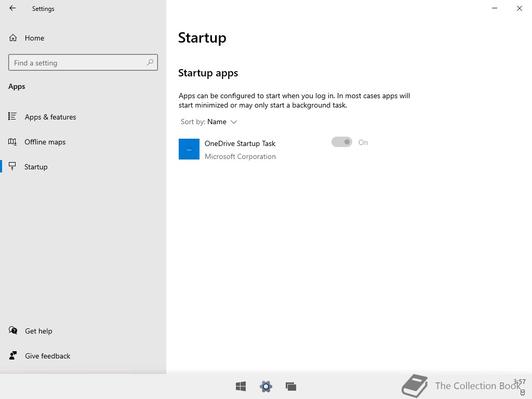Image resolution: width=532 pixels, height=399 pixels.
Task: Select the OneDrive Startup Task label
Action: [240, 143]
